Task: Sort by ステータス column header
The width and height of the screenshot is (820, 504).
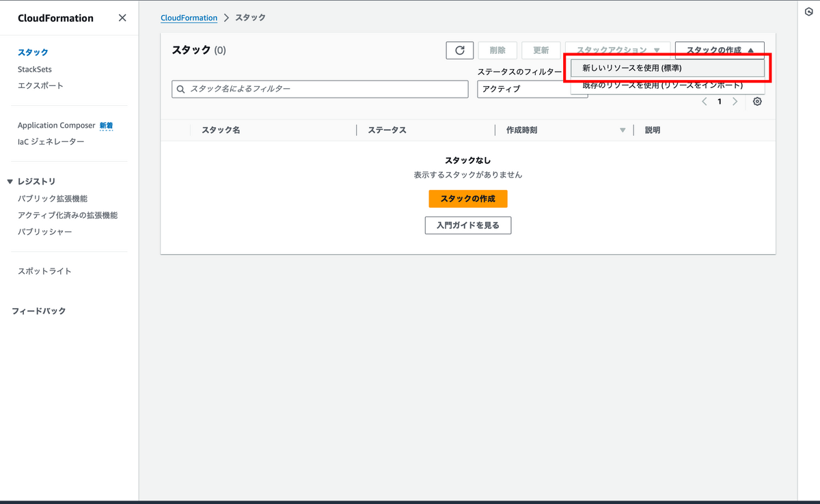Action: (387, 130)
